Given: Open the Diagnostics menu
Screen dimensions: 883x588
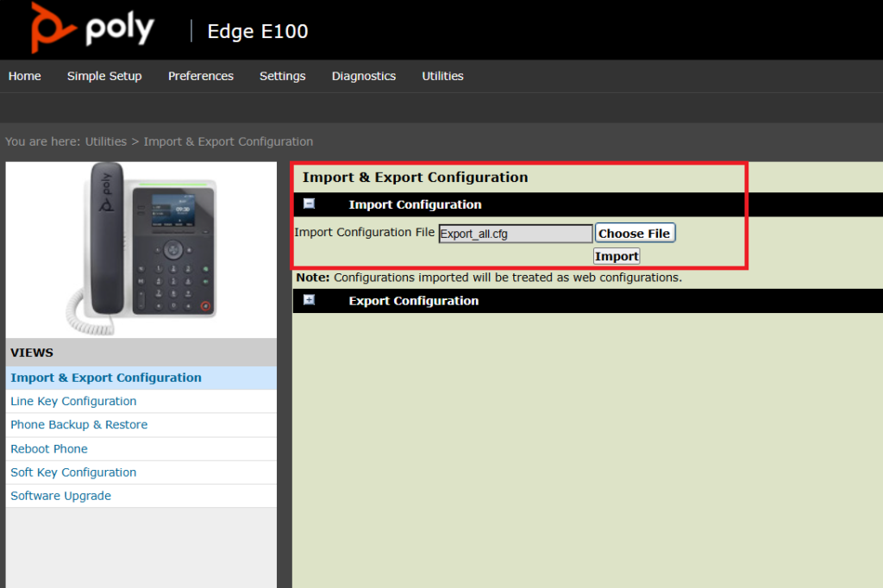Looking at the screenshot, I should pos(364,76).
